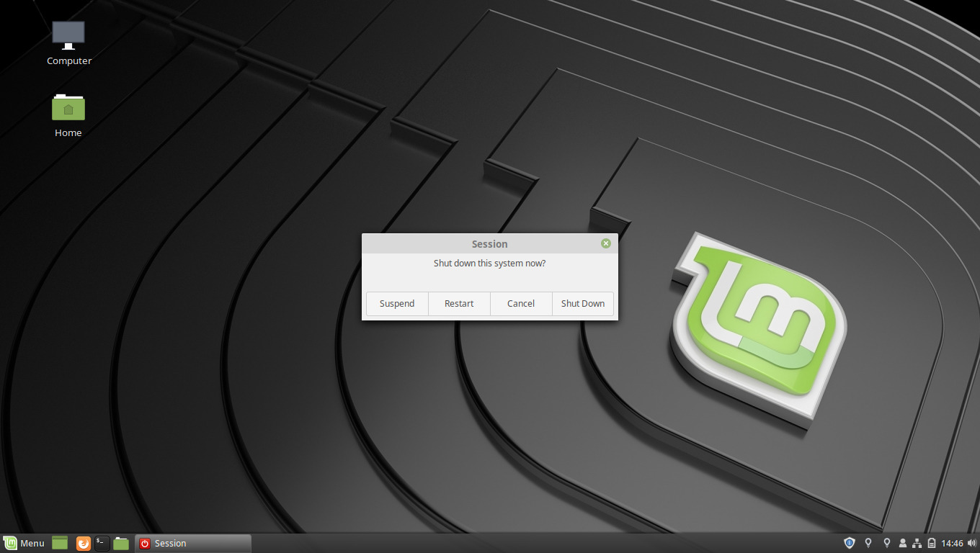The width and height of the screenshot is (980, 553).
Task: Click the user applet in the tray
Action: click(x=903, y=543)
